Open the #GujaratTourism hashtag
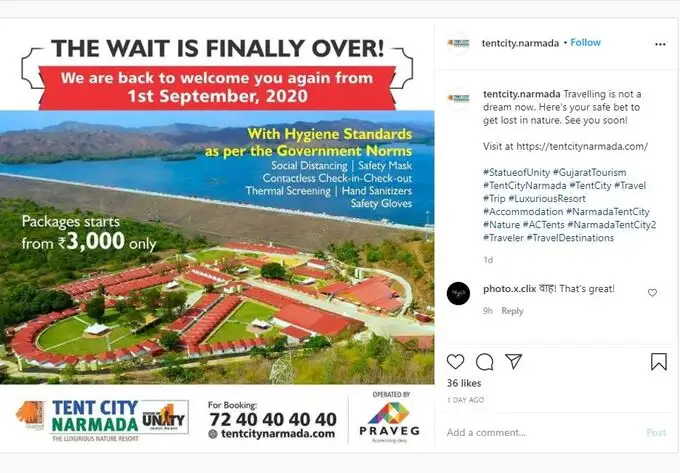 tap(589, 172)
